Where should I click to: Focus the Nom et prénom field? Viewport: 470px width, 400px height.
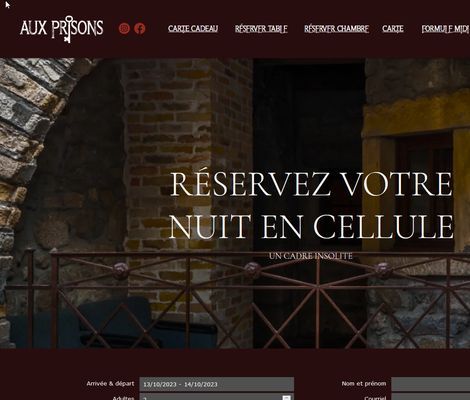click(x=431, y=384)
